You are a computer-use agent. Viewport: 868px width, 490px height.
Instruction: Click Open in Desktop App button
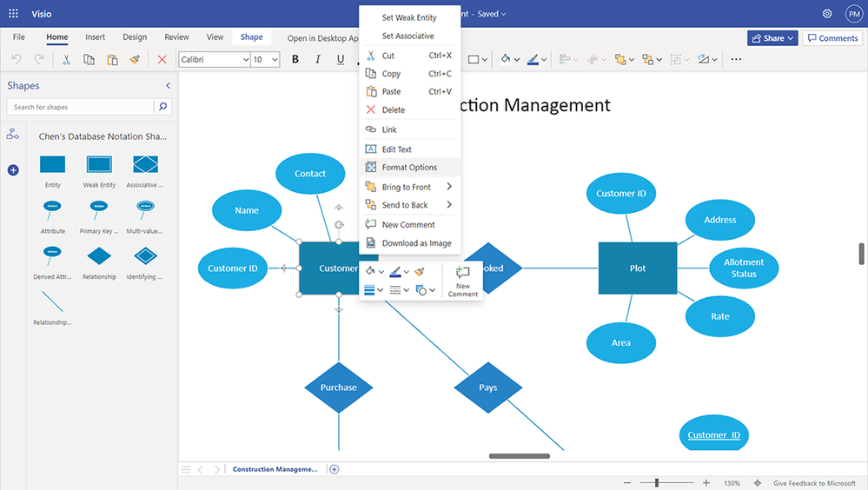click(x=323, y=38)
